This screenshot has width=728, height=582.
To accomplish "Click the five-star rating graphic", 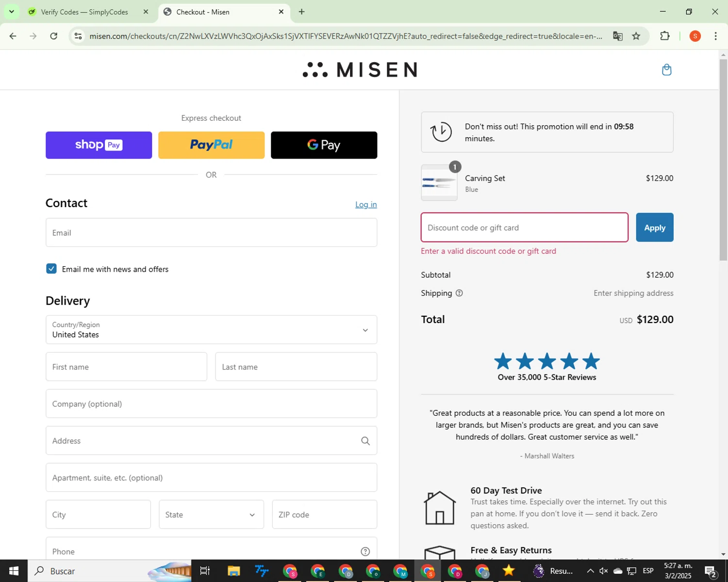I will coord(547,361).
